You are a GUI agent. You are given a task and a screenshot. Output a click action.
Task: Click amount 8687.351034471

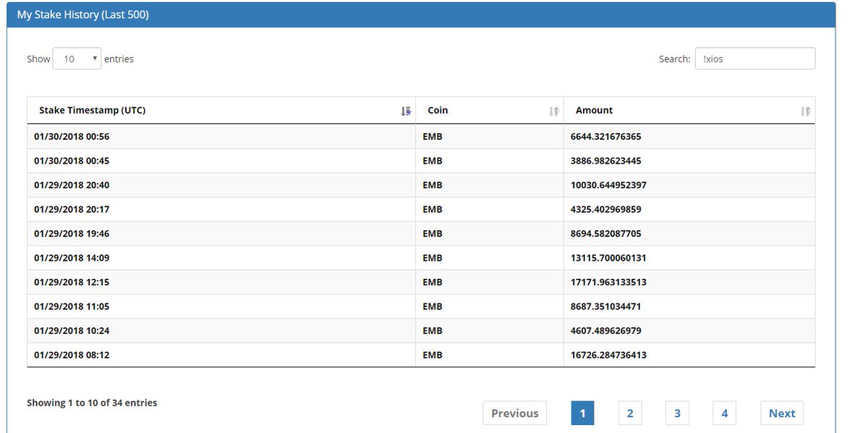(x=605, y=306)
